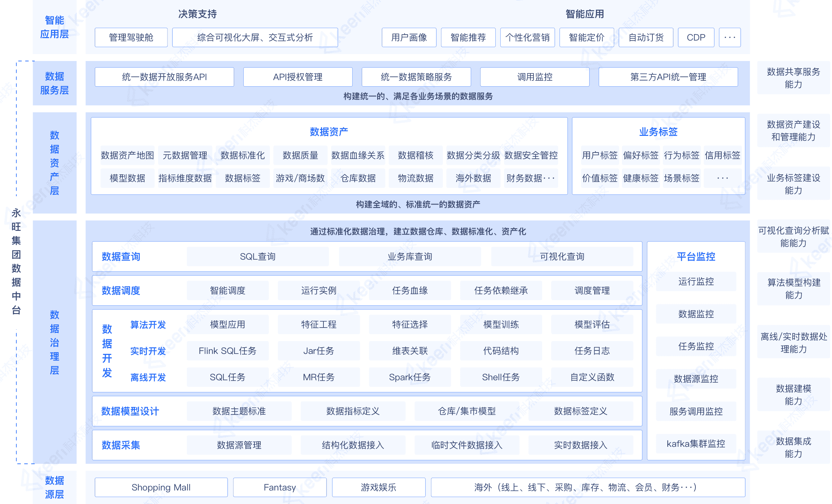The image size is (832, 504).
Task: Click the 指标维度数据 item
Action: tap(185, 178)
